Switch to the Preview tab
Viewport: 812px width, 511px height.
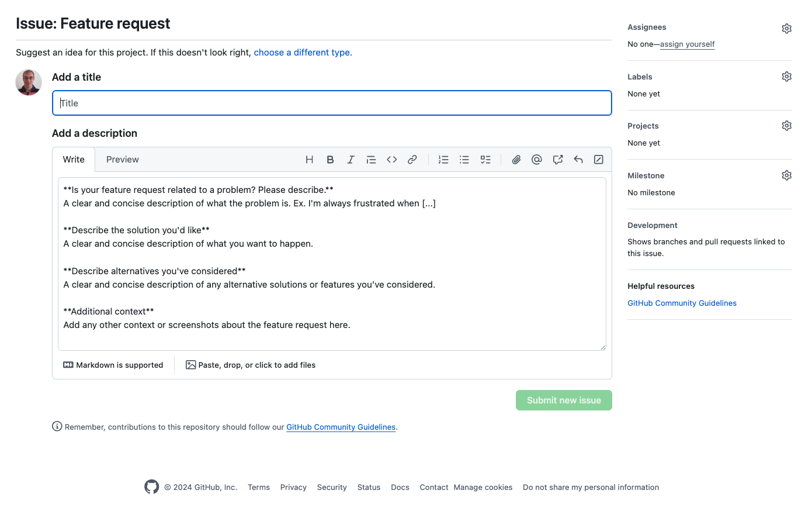click(x=123, y=160)
